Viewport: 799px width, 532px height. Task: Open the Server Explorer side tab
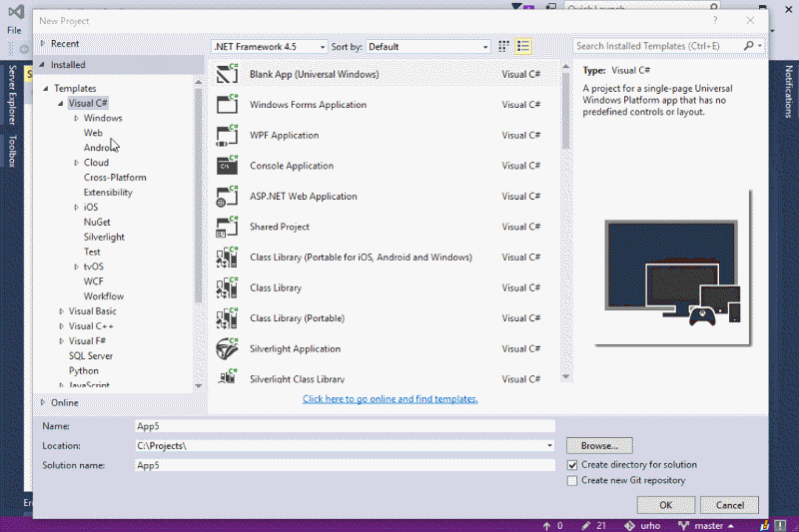pyautogui.click(x=12, y=95)
